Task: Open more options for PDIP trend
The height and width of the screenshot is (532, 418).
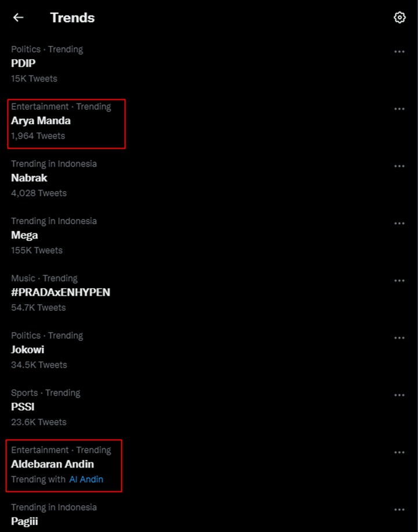Action: click(x=399, y=52)
